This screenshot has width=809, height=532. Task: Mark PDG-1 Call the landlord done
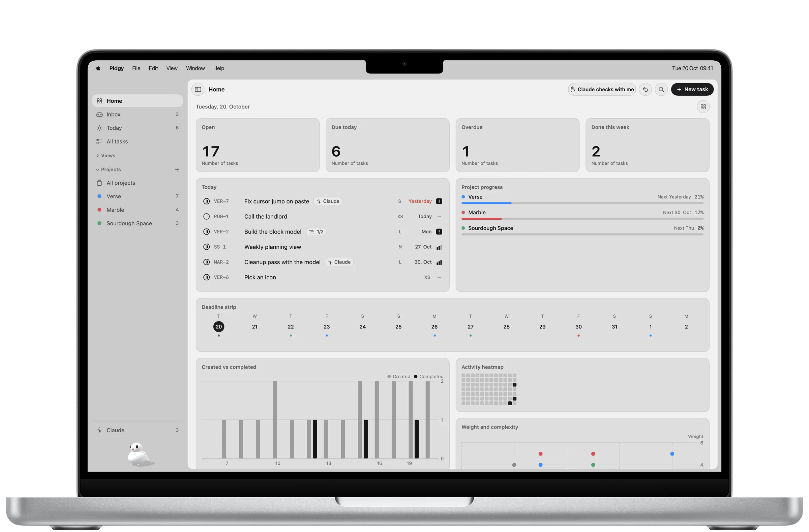coord(206,216)
